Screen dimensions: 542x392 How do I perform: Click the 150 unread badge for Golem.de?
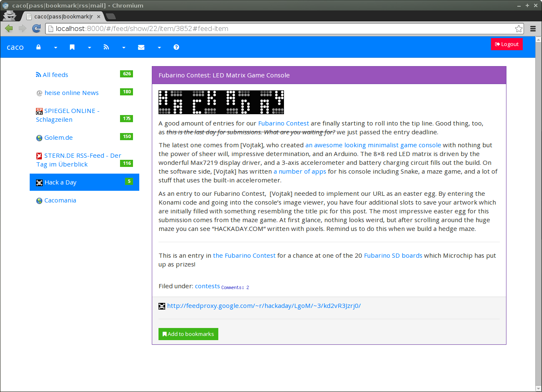tap(127, 136)
